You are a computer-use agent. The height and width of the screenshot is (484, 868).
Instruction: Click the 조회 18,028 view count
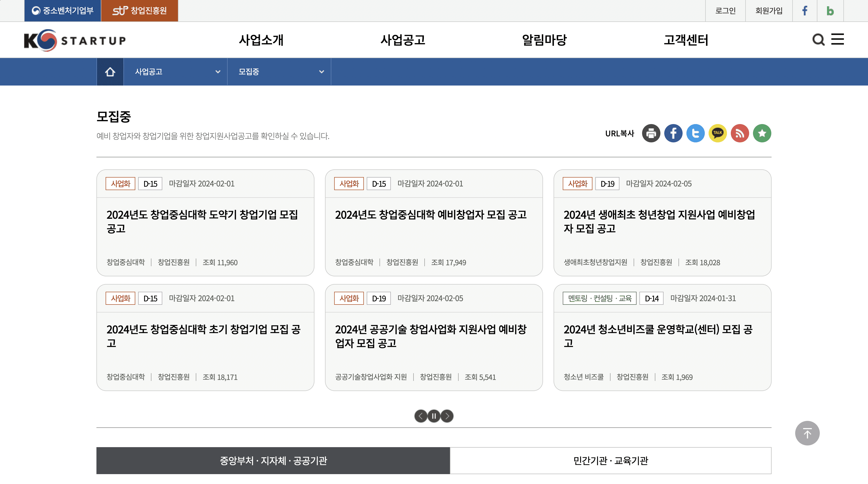(703, 263)
